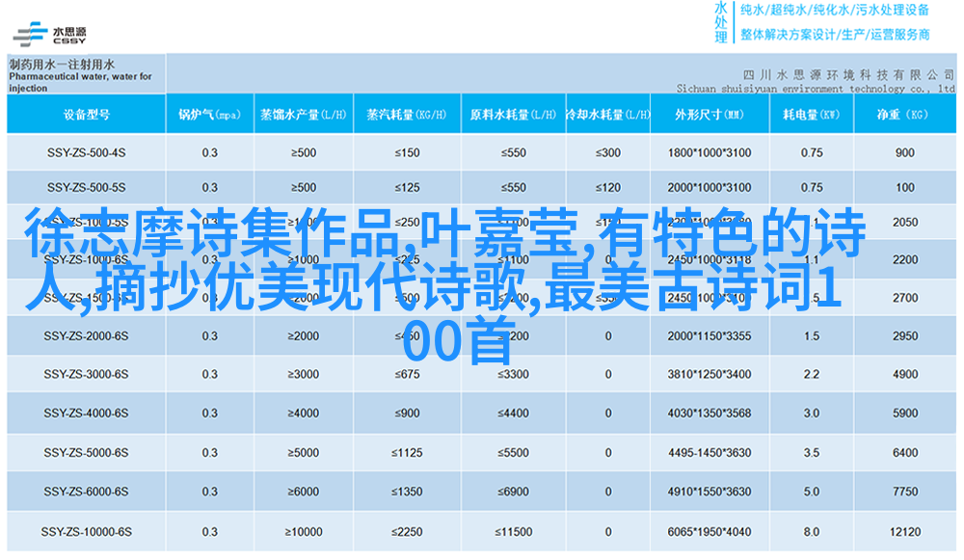This screenshot has width=964, height=560.
Task: Select the 蒸汽耗量(KG/H) column header
Action: point(407,115)
